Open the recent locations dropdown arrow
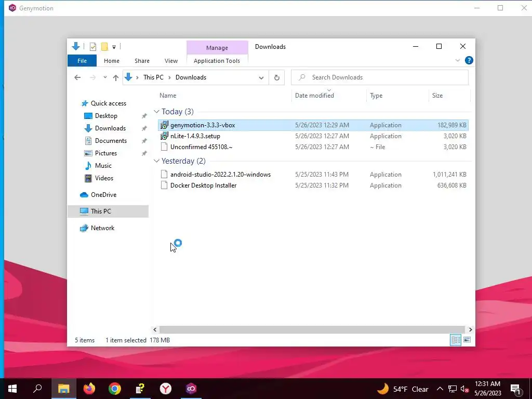532x399 pixels. [x=105, y=77]
